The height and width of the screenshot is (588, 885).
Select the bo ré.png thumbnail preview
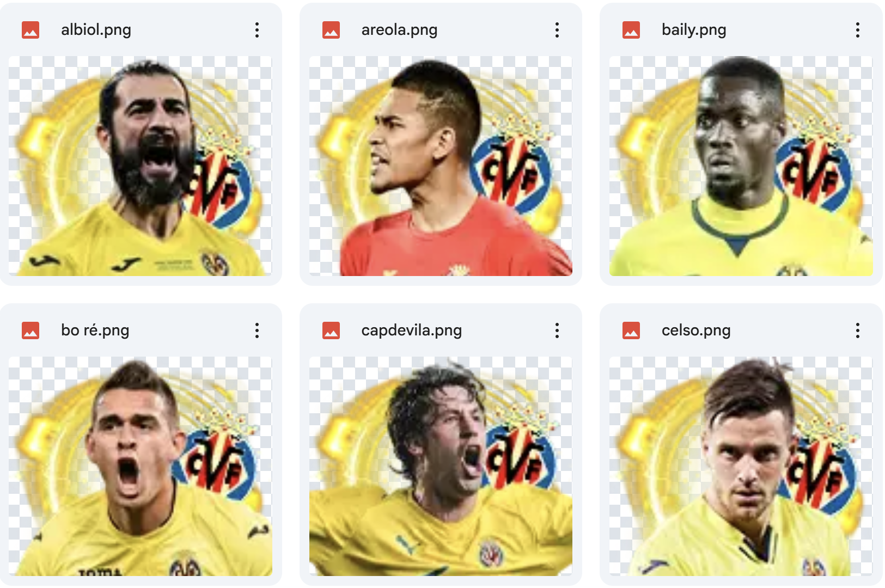pyautogui.click(x=141, y=467)
